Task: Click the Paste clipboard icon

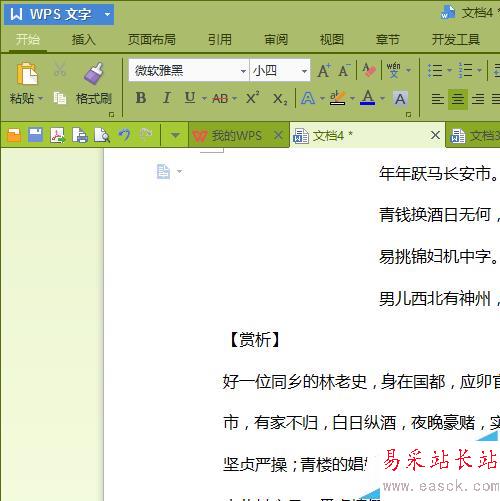Action: (x=27, y=74)
